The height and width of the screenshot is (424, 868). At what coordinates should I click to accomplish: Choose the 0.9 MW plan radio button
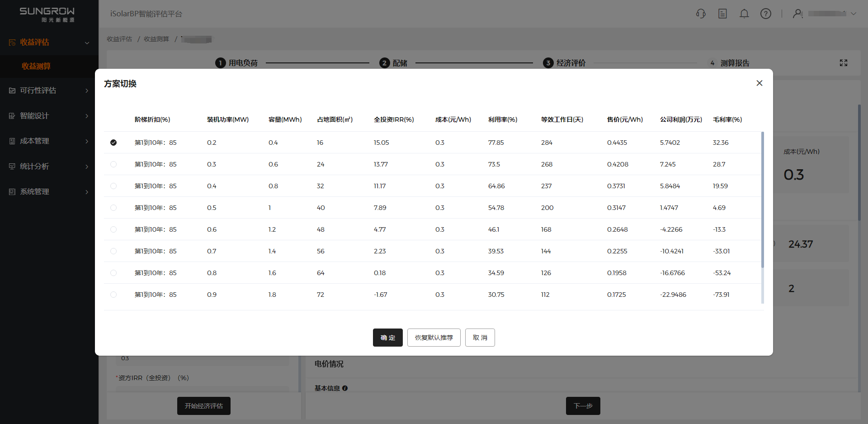tap(113, 295)
